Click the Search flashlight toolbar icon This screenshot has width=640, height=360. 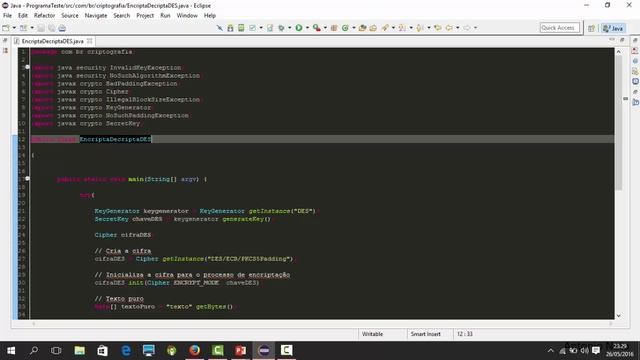coord(385,28)
